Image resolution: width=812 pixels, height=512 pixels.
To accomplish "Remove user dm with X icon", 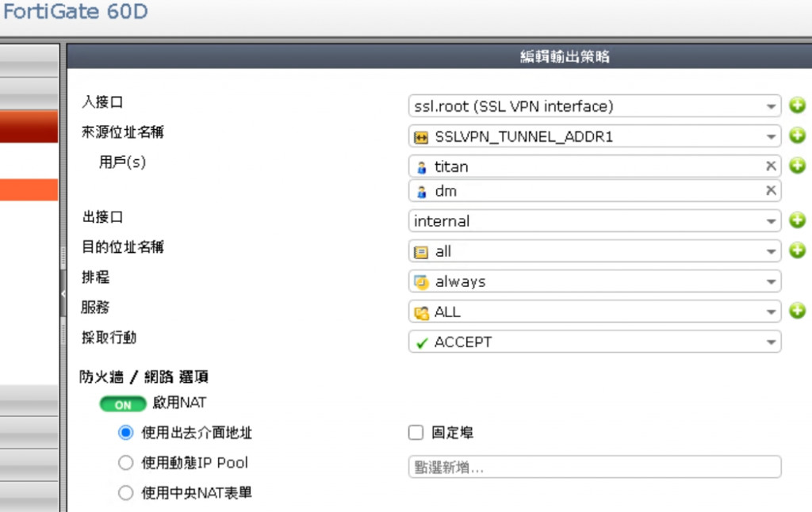I will 771,190.
